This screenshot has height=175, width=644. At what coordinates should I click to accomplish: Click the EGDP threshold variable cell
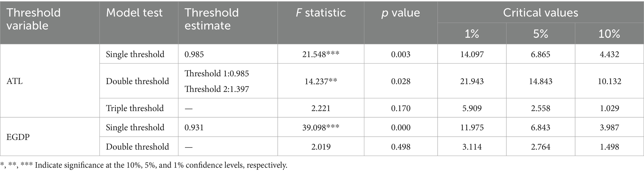point(18,137)
